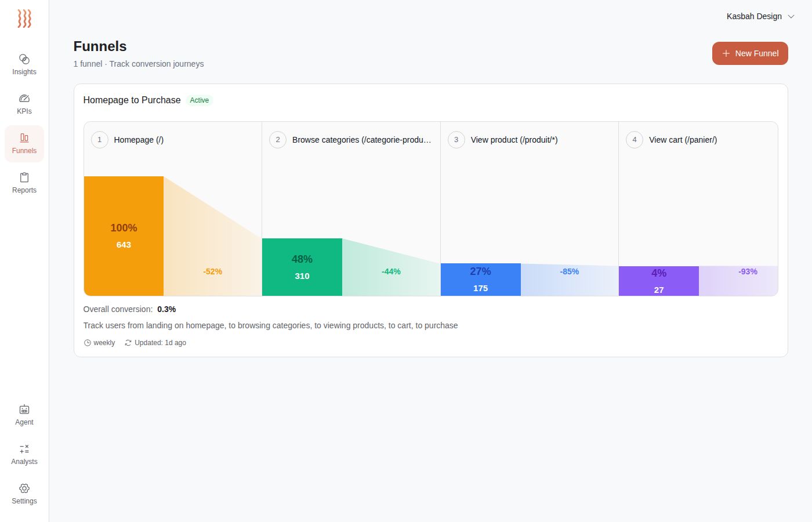Select the Agent icon in sidebar
812x522 pixels.
pos(24,414)
